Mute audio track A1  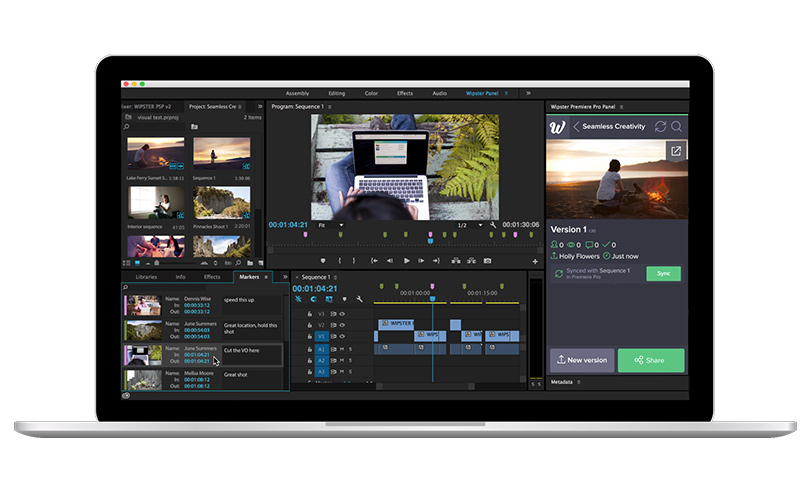click(x=342, y=349)
